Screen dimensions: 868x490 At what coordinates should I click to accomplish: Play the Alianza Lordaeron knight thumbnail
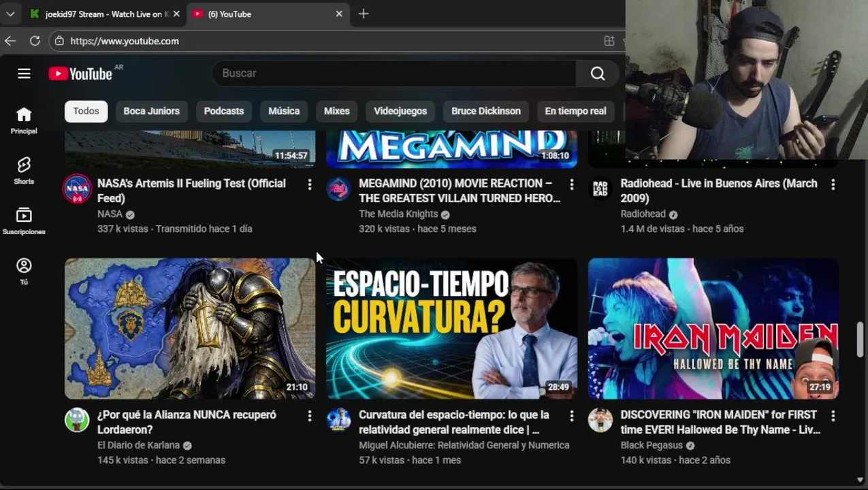(x=190, y=328)
